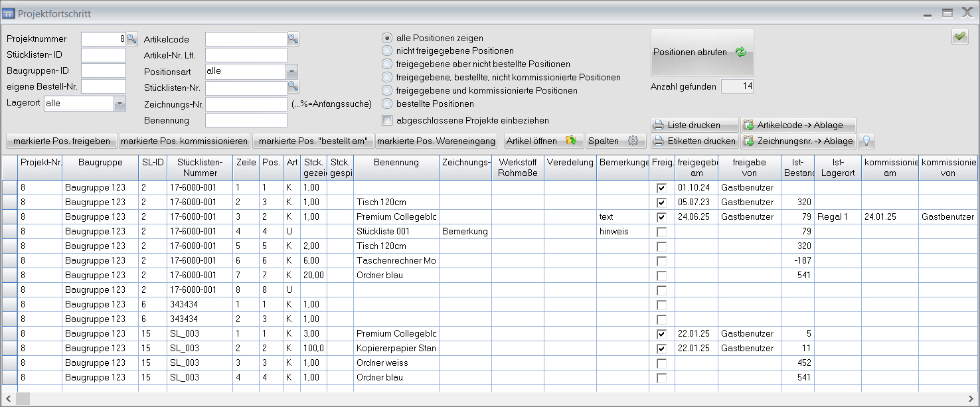Click the Benennung filter input field

(x=246, y=120)
